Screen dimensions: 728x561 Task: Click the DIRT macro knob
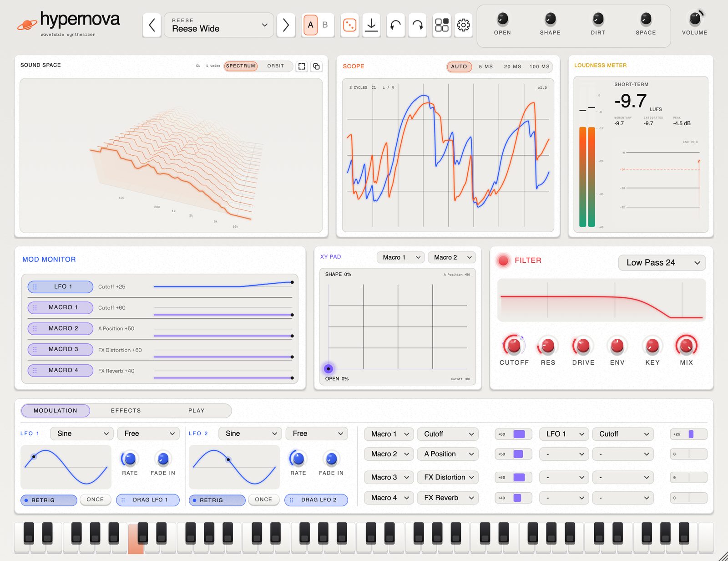point(598,19)
